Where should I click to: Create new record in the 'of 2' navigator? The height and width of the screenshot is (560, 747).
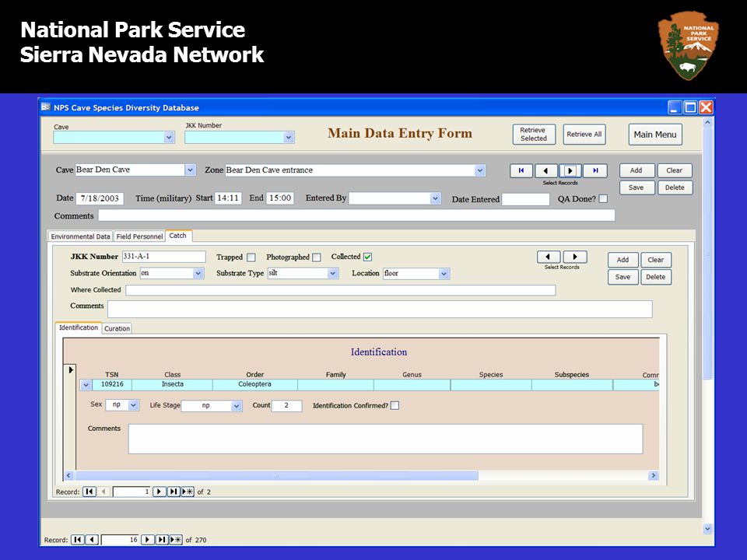[x=188, y=492]
